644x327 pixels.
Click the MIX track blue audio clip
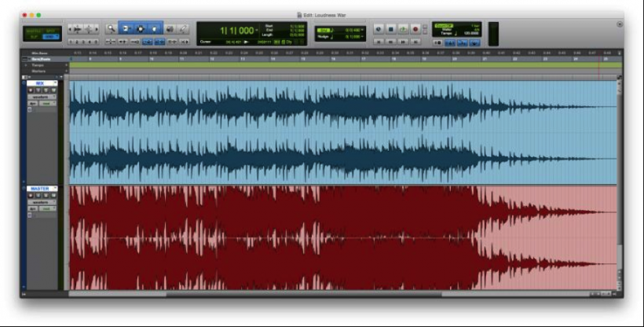tap(343, 132)
